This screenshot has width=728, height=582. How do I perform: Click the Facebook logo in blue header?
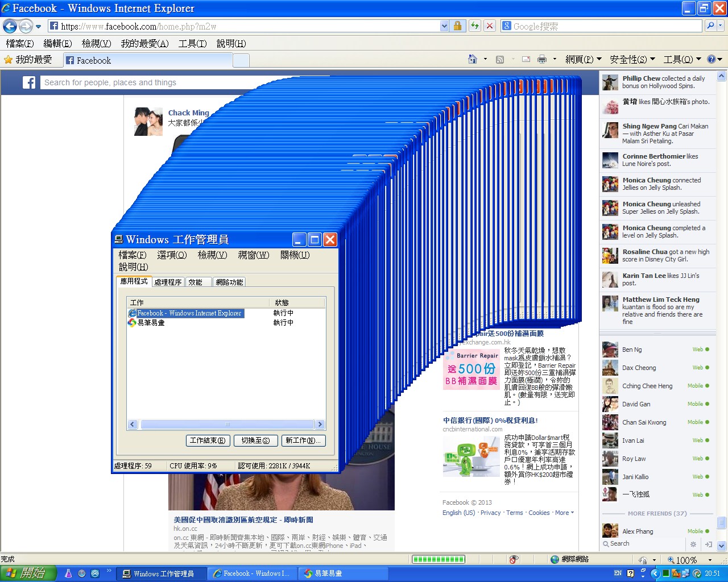point(29,82)
